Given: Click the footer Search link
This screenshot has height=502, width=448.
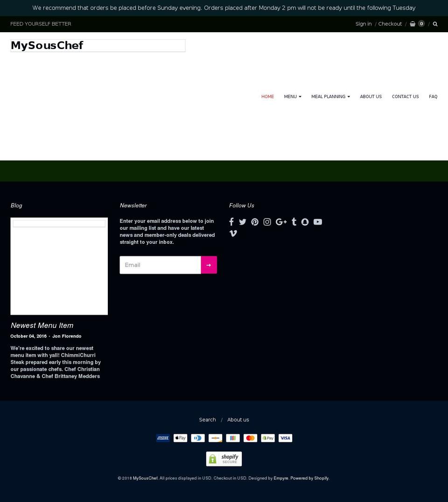Looking at the screenshot, I should [x=207, y=419].
